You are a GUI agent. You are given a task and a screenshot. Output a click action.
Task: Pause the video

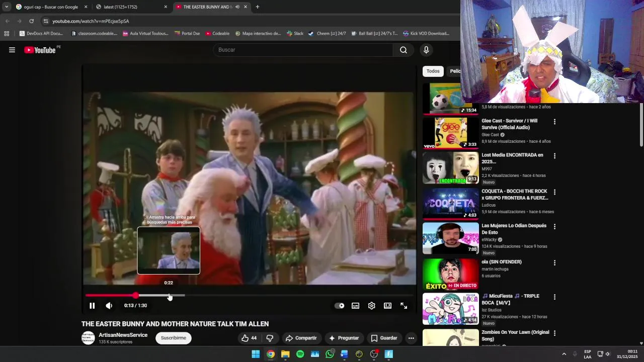click(92, 306)
